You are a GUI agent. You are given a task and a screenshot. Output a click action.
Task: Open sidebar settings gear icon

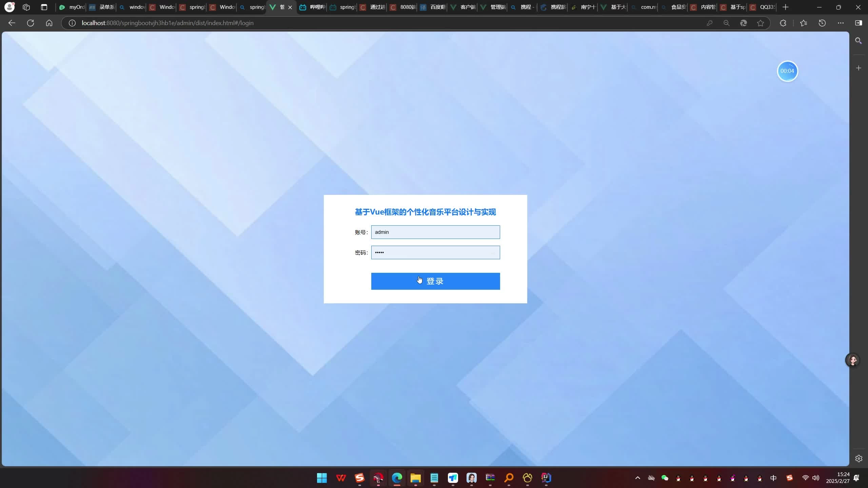pyautogui.click(x=859, y=459)
